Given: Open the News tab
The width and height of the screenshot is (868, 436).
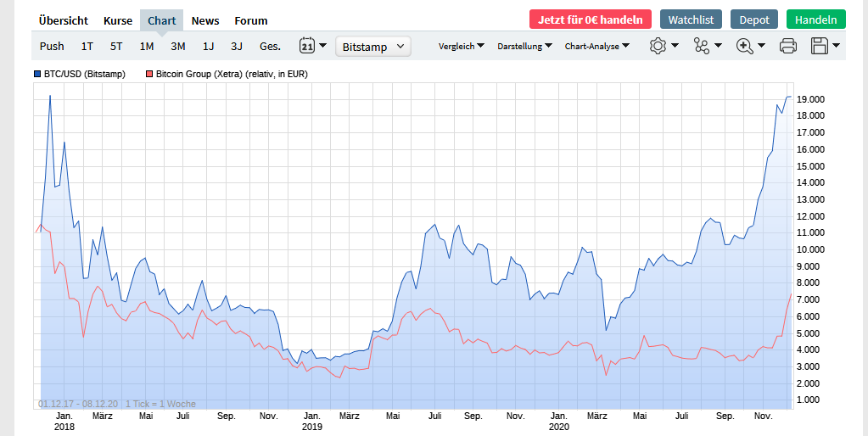Looking at the screenshot, I should (x=205, y=20).
